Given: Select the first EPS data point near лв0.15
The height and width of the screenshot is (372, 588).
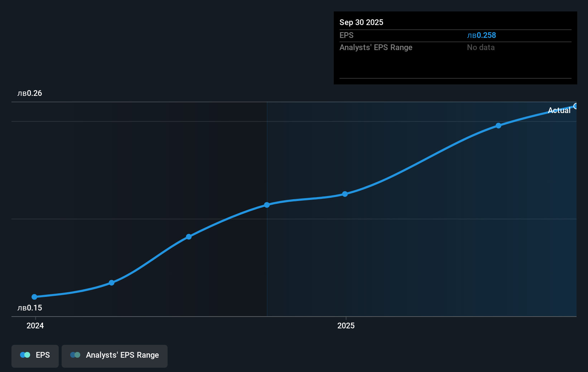Looking at the screenshot, I should pos(34,297).
